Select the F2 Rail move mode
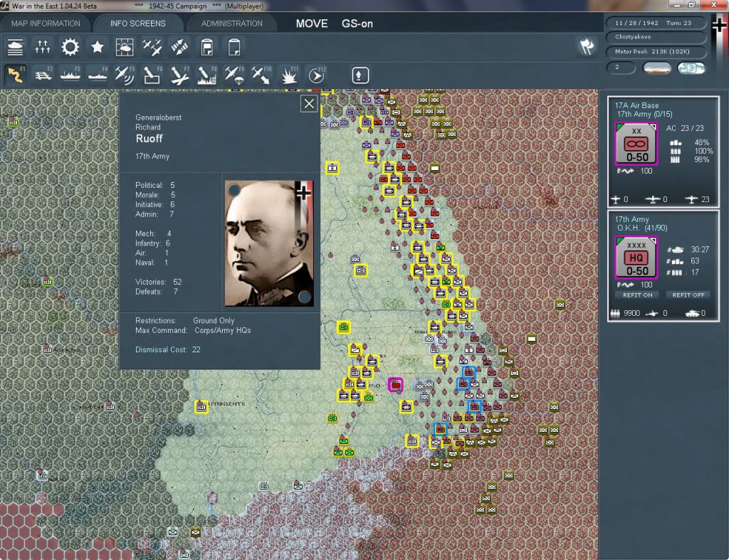Screen dimensions: 729x560 pos(43,75)
